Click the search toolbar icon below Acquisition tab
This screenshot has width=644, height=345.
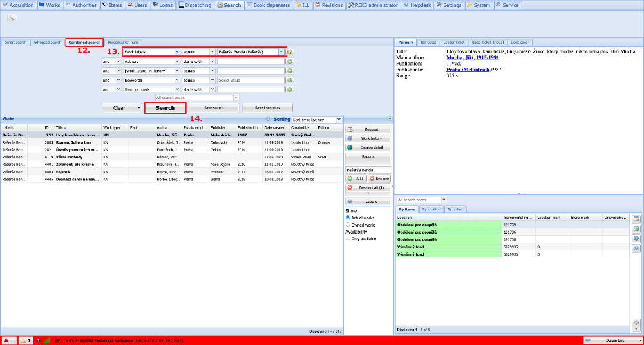click(12, 17)
